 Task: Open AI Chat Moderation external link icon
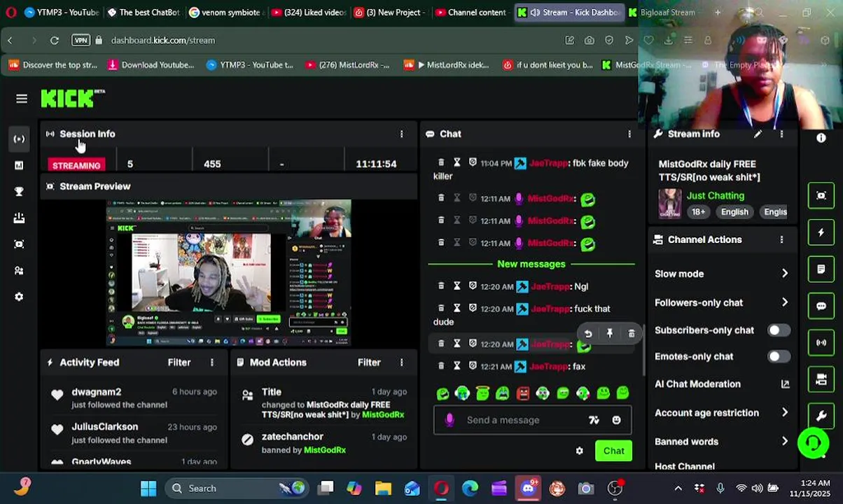click(x=785, y=384)
